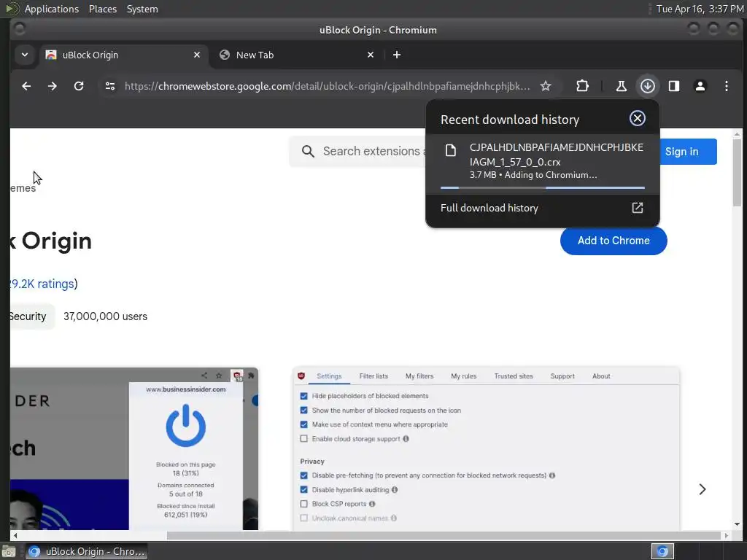
Task: Click the Origin extension title heading
Action: pos(50,241)
